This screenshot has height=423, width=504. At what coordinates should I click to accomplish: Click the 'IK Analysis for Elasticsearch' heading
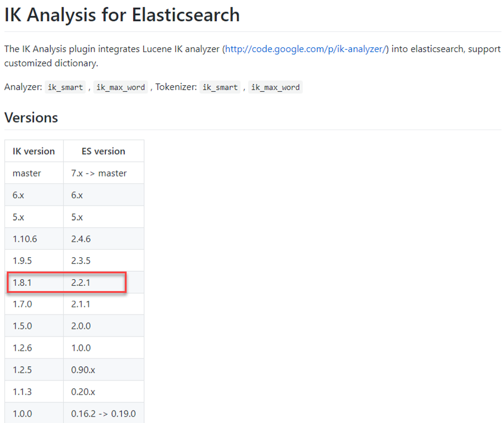(x=122, y=15)
